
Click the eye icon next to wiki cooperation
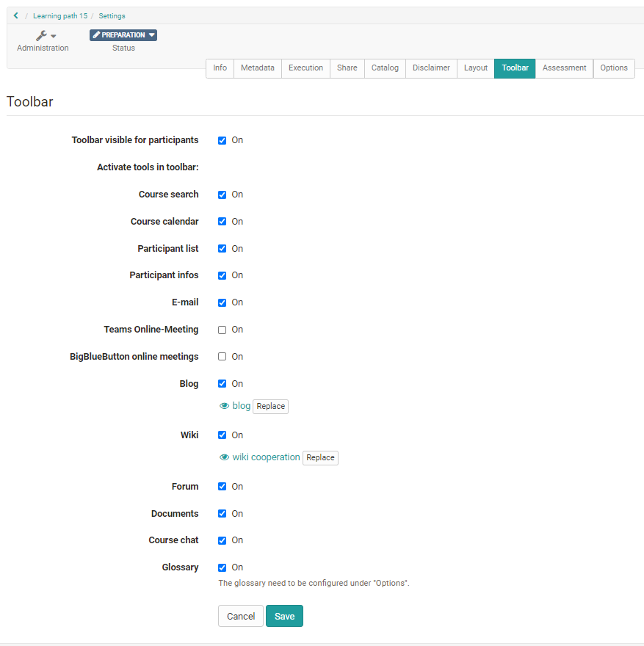[x=225, y=457]
